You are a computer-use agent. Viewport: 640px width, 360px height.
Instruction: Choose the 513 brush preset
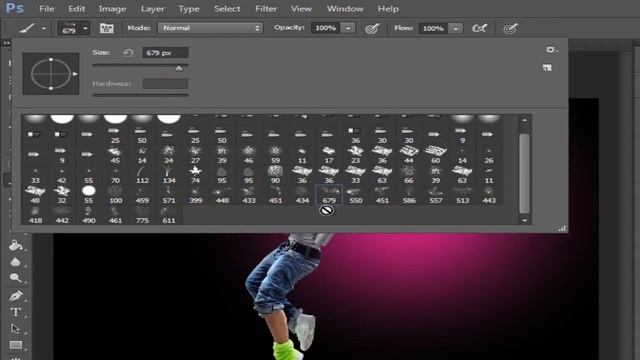click(462, 195)
